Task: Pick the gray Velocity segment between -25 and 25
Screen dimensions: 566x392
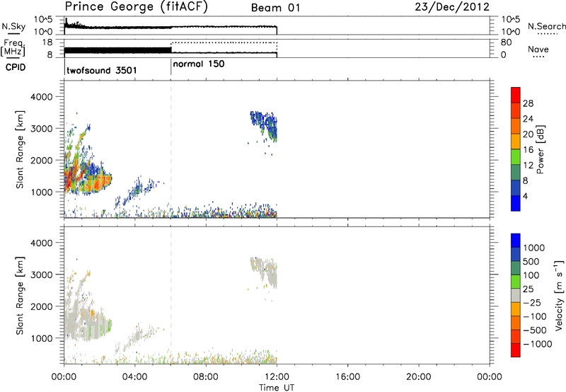Action: (516, 295)
